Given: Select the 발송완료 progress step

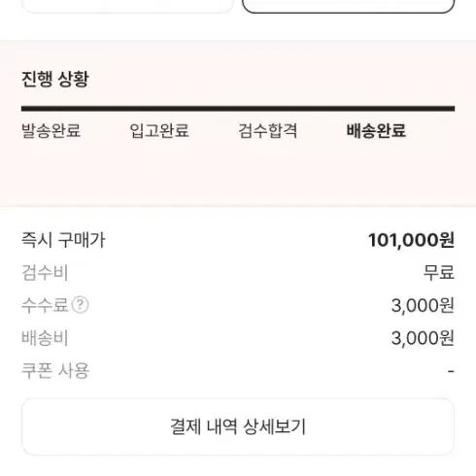Looking at the screenshot, I should point(51,131).
